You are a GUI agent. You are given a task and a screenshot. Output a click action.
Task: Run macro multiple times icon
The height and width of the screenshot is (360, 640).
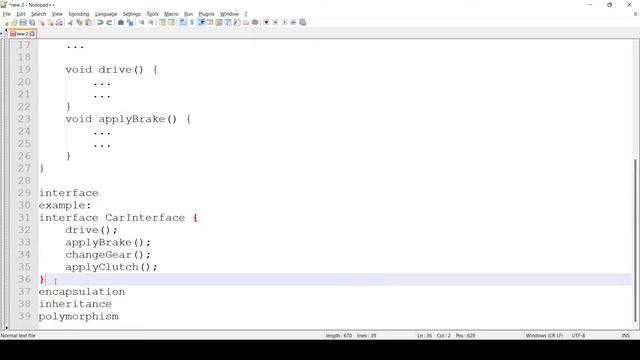coord(293,22)
